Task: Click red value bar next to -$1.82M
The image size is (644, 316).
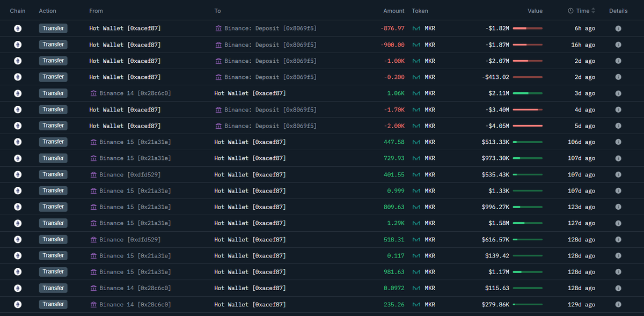Action: [x=528, y=28]
